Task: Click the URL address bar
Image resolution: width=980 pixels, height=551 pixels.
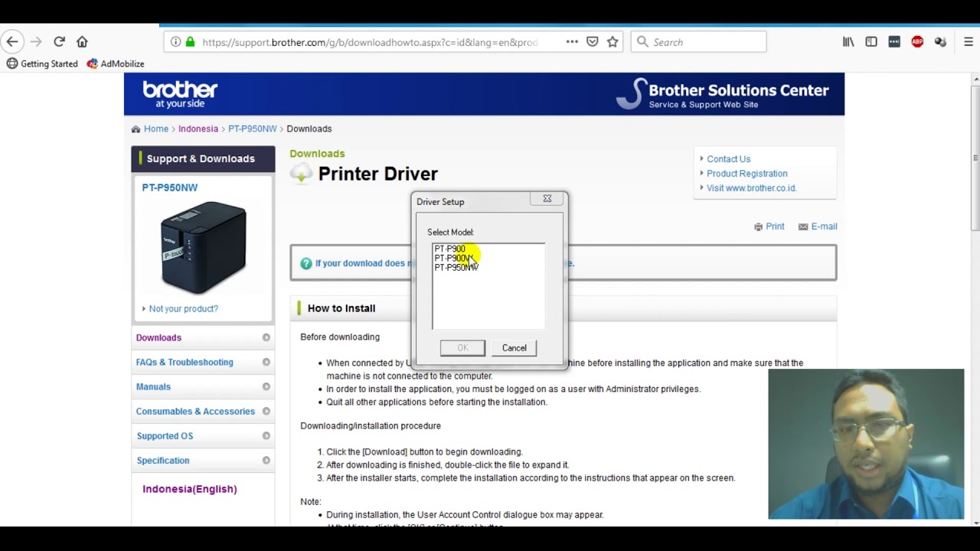Action: (x=370, y=42)
